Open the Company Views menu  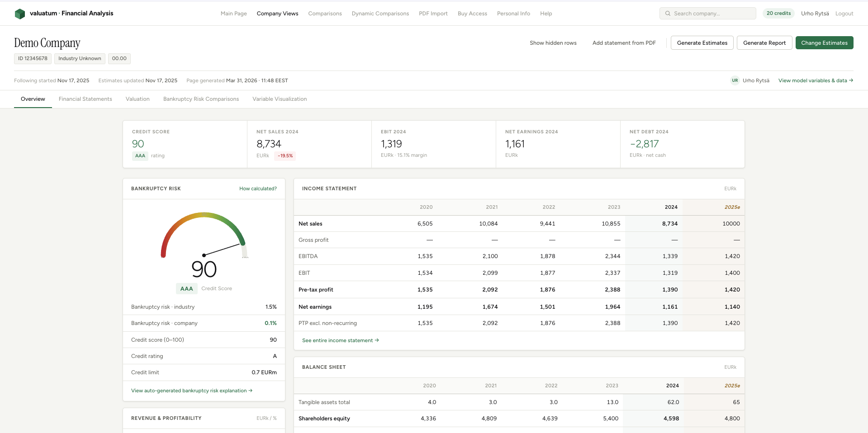pyautogui.click(x=277, y=13)
